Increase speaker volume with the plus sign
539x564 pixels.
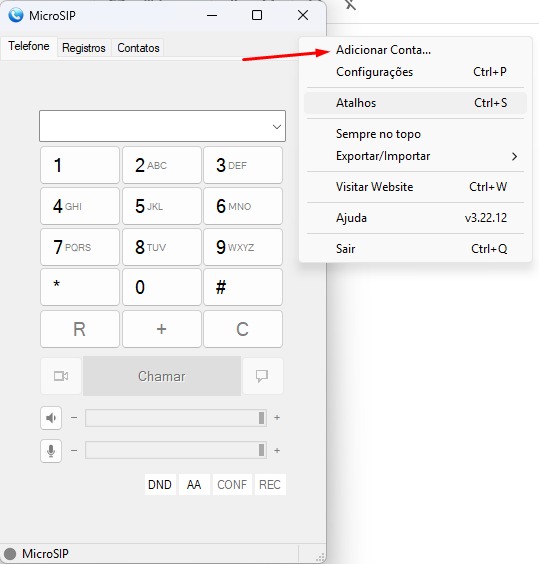pyautogui.click(x=277, y=418)
